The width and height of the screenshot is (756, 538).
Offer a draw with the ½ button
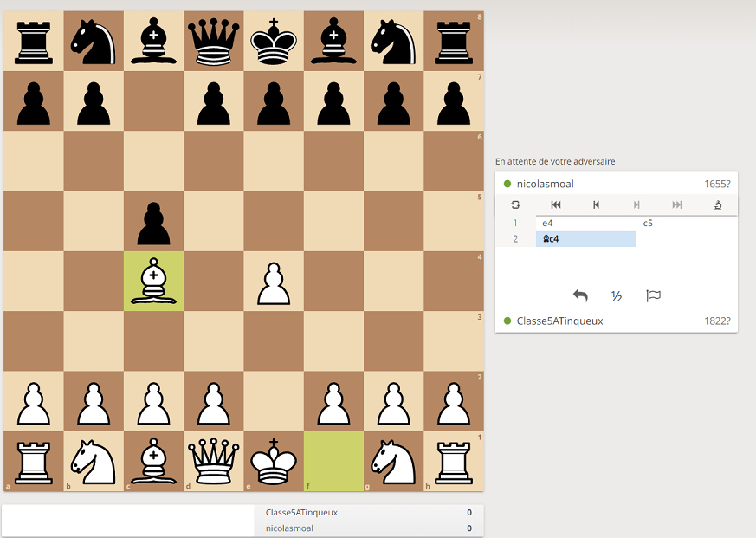pos(617,296)
